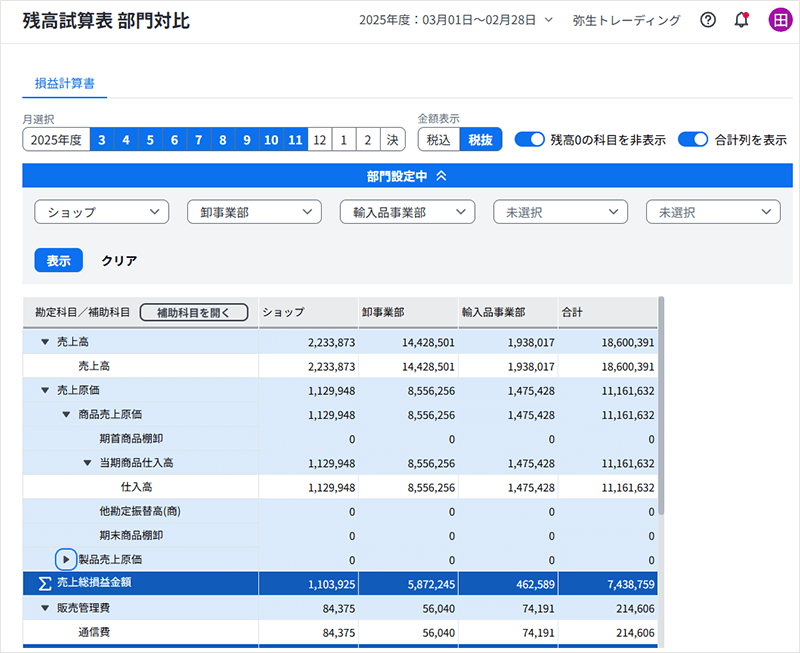Toggle 合計列を表示 switch
Image resolution: width=800 pixels, height=653 pixels.
click(x=693, y=140)
